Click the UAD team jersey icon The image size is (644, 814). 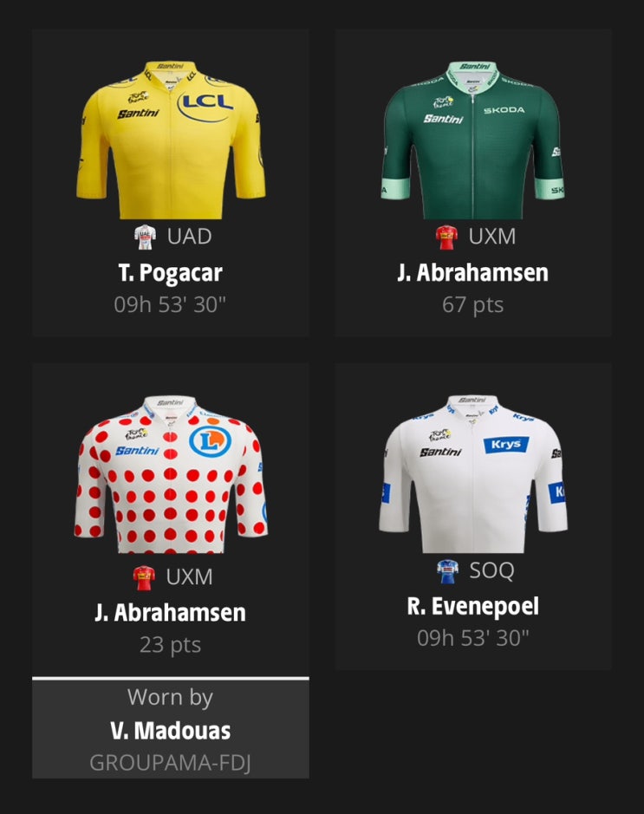click(145, 237)
